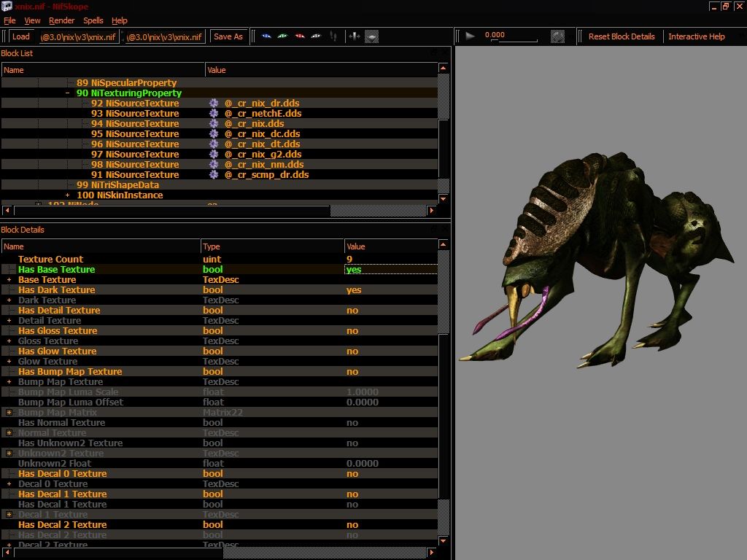Expand the Detail Texture row
Screen dimensions: 747x560
(9, 321)
